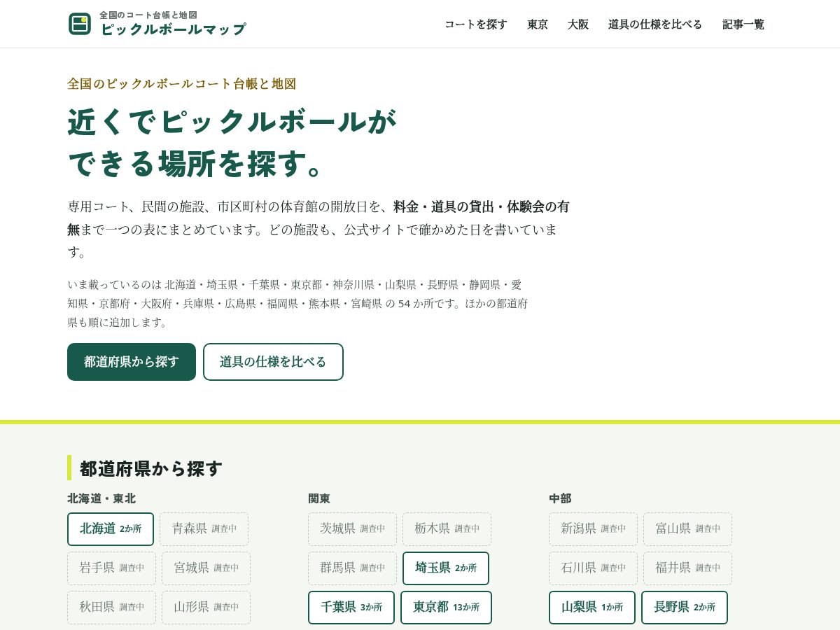Click the 都道府県から探す section heading

pos(151,468)
